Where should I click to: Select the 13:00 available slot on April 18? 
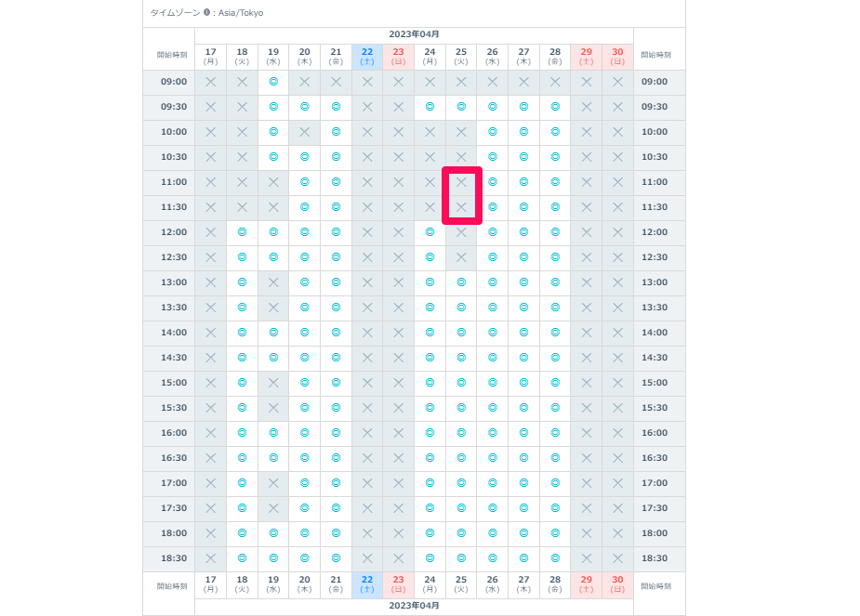242,282
